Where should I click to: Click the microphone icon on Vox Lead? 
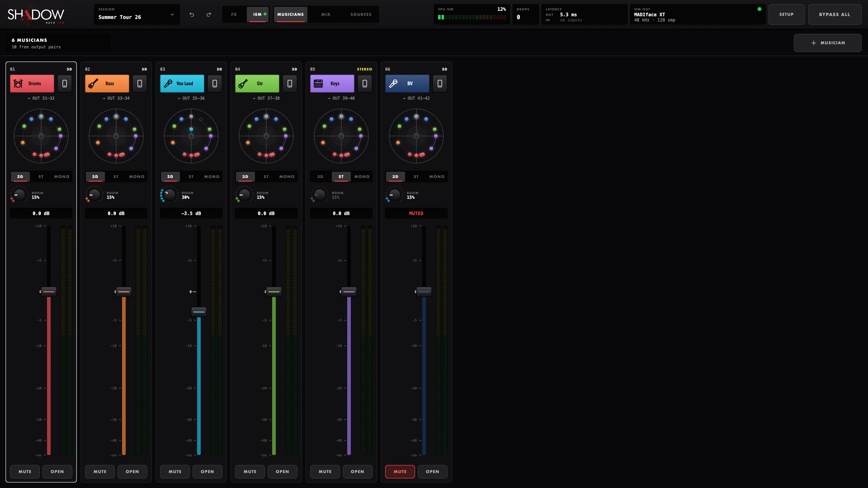[x=168, y=84]
